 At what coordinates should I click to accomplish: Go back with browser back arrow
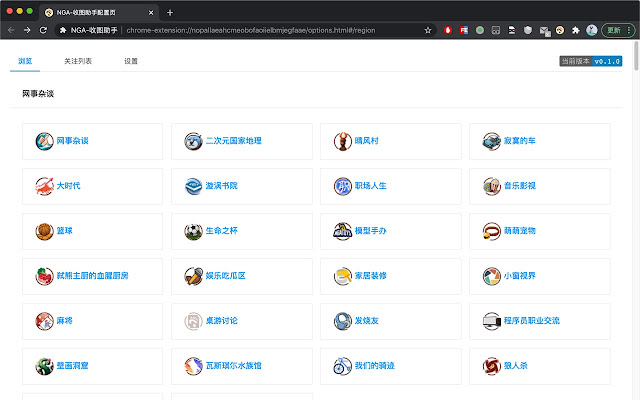(x=11, y=30)
